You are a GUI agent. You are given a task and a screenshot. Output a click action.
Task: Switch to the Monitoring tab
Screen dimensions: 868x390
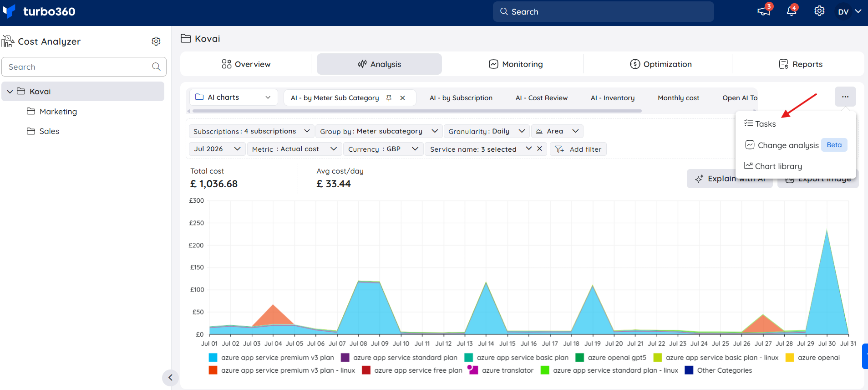click(516, 64)
